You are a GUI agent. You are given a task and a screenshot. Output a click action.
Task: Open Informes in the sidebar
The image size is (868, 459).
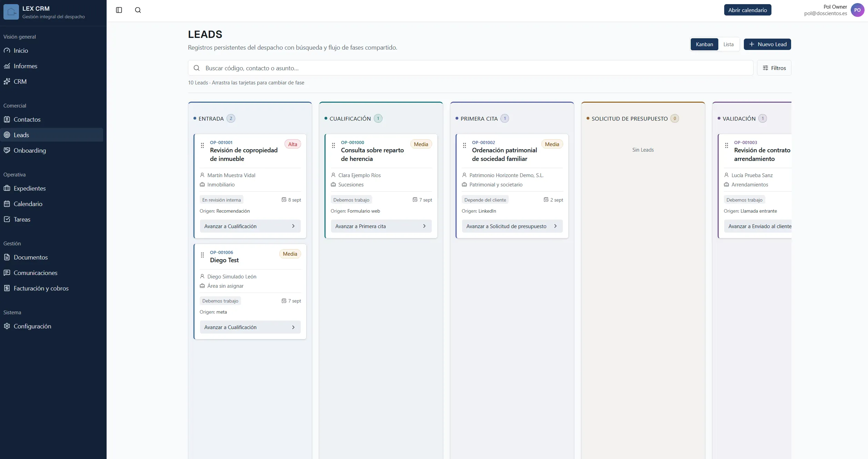point(52,66)
